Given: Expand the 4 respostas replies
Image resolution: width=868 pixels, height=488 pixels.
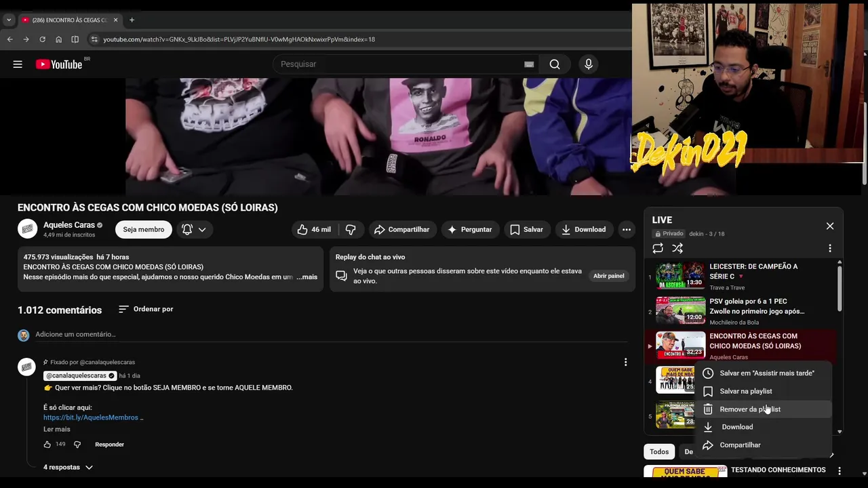Looking at the screenshot, I should pyautogui.click(x=68, y=468).
